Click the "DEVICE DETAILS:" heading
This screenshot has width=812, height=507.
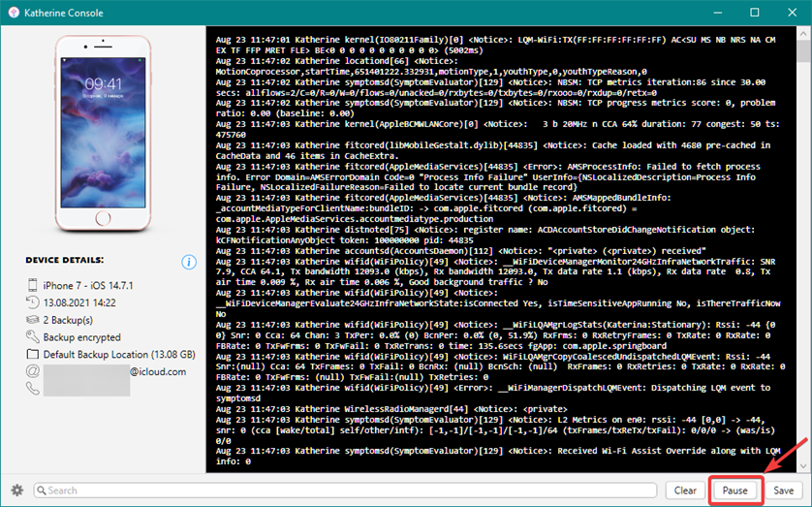point(65,260)
